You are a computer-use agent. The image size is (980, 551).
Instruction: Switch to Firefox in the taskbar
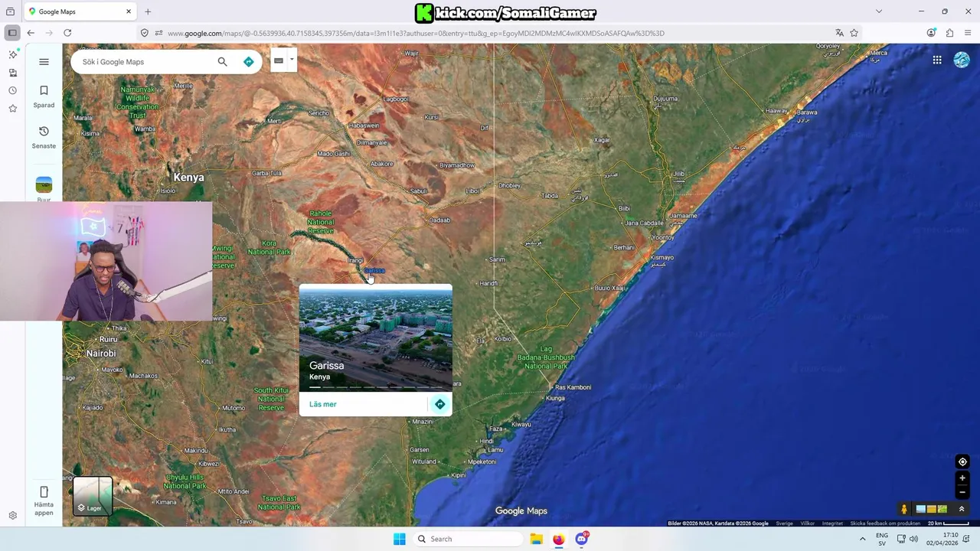click(x=558, y=539)
